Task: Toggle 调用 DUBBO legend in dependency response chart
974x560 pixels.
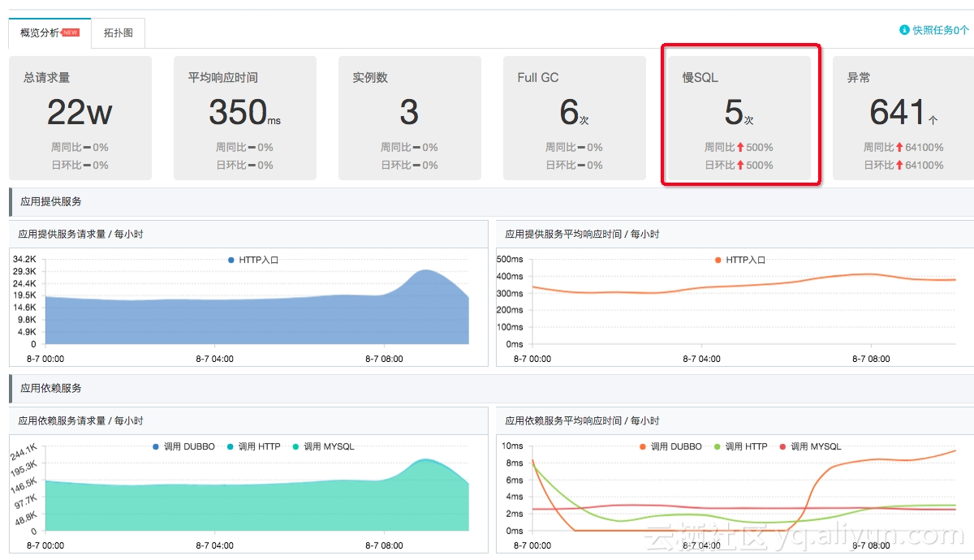Action: 670,446
